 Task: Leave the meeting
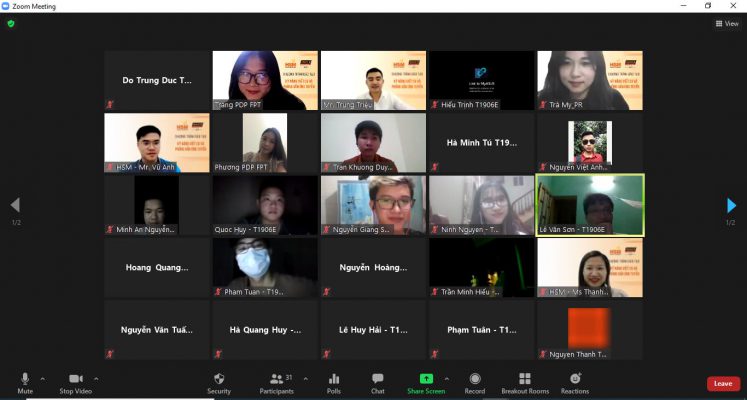tap(723, 383)
